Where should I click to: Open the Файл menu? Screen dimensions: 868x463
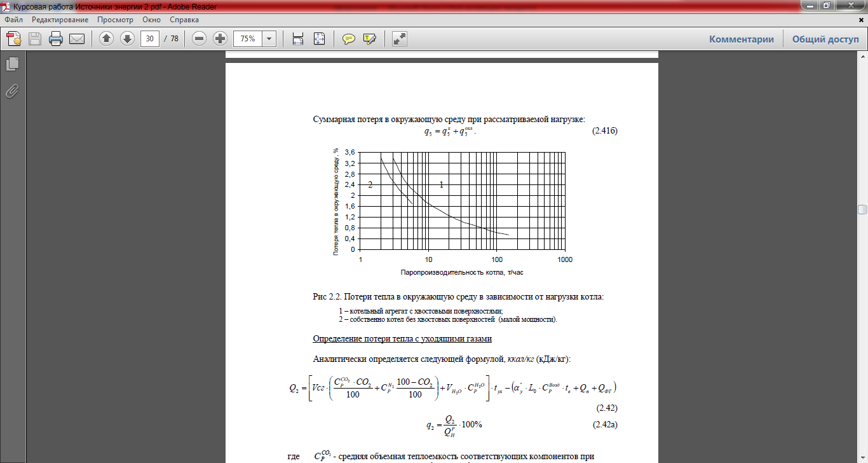(13, 20)
